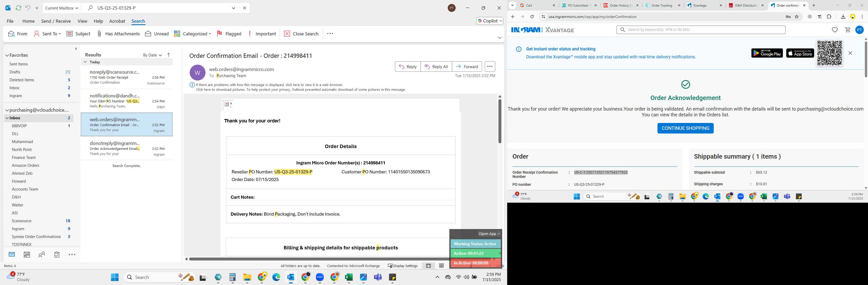868x285 pixels.
Task: Select the Amazon Orders folder
Action: point(25,165)
